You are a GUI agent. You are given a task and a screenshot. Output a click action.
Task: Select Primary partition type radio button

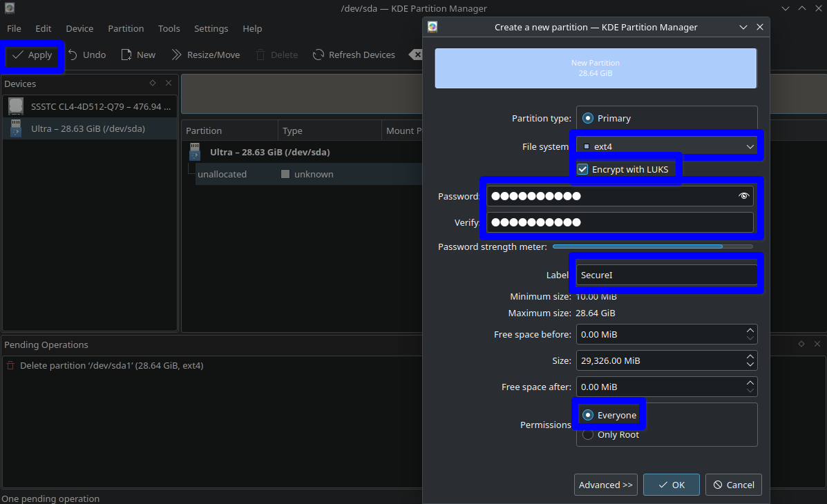(x=587, y=118)
